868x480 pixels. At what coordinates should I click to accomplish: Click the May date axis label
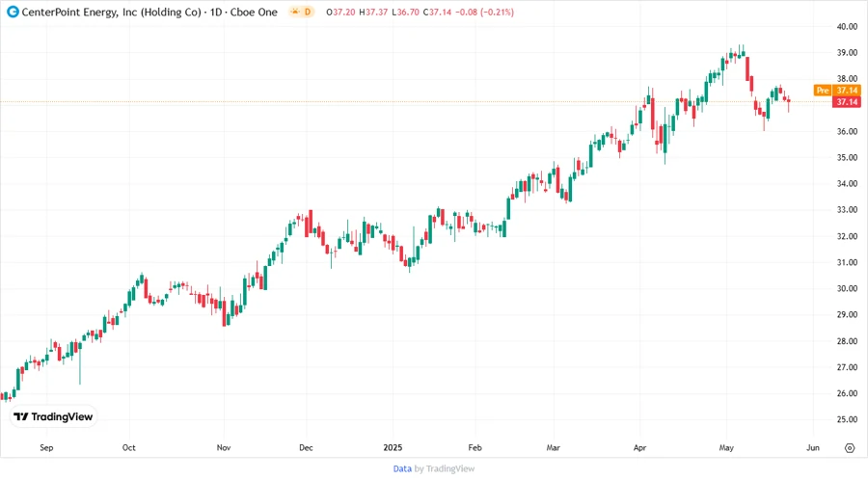(726, 448)
